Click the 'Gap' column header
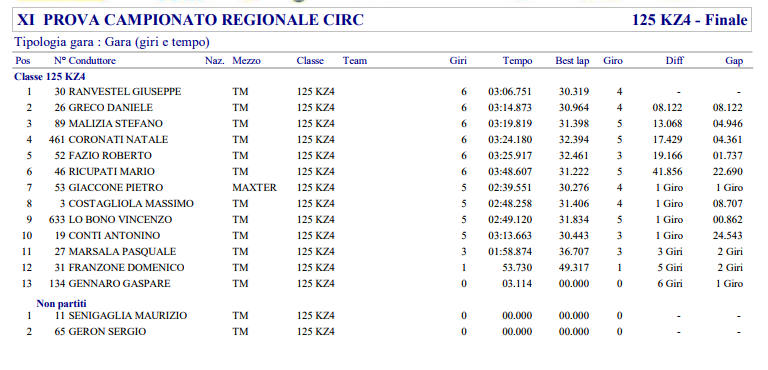This screenshot has width=768, height=370. click(734, 61)
